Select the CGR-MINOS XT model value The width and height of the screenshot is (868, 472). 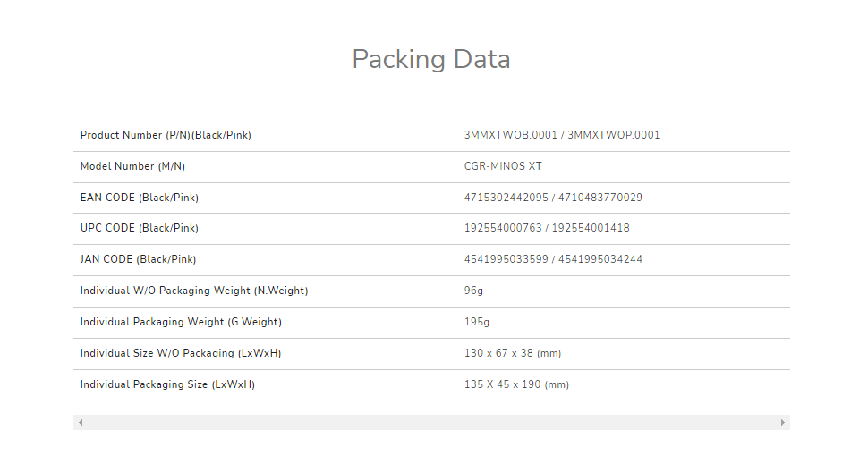(503, 166)
